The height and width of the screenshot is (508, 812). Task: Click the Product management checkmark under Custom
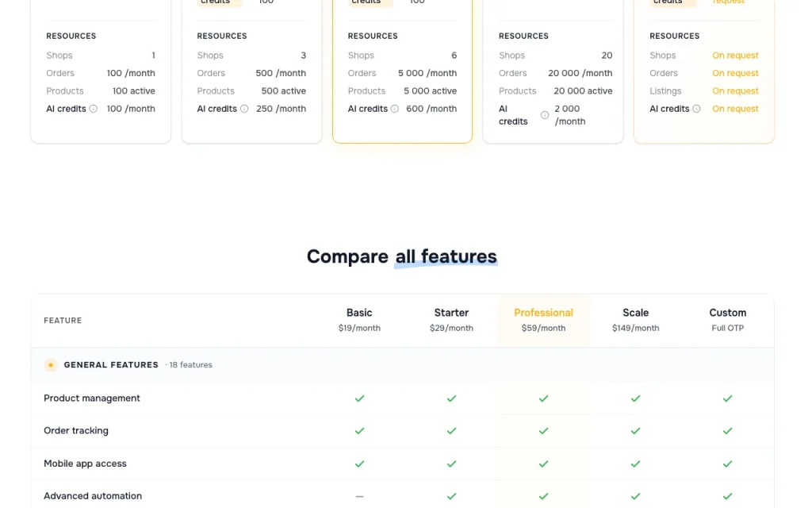click(728, 398)
